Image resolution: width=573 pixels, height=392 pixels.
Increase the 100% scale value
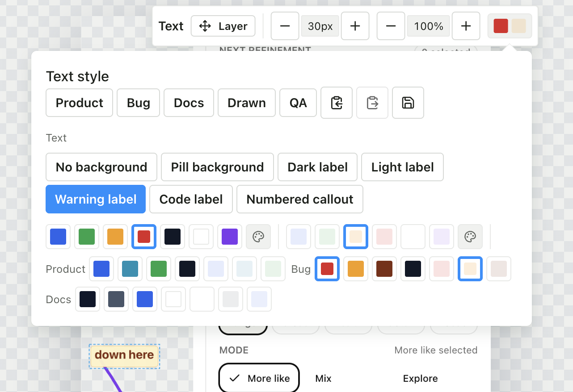coord(466,26)
